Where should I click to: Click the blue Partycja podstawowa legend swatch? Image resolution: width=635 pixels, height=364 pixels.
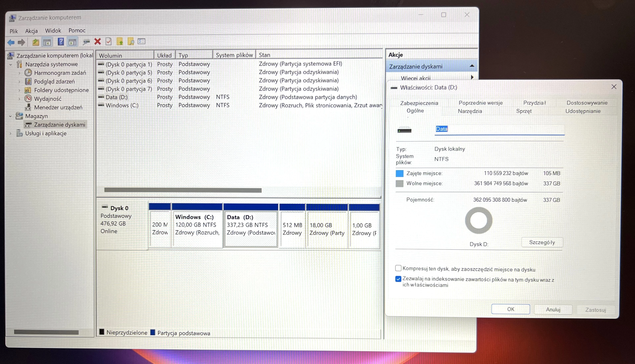153,333
